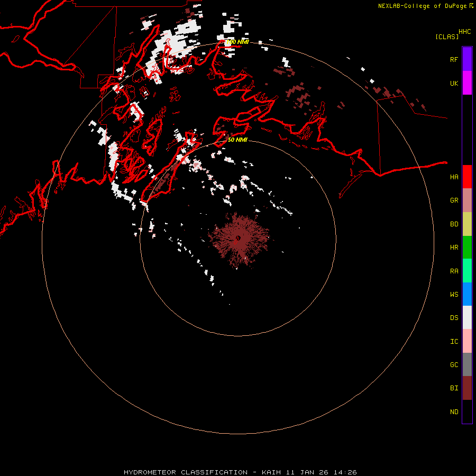Click the BD legend label

(454, 224)
